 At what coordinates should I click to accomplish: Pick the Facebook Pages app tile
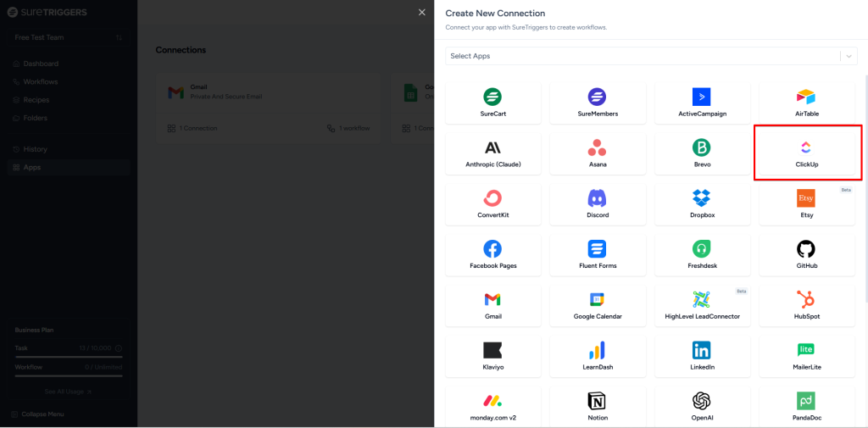tap(492, 255)
